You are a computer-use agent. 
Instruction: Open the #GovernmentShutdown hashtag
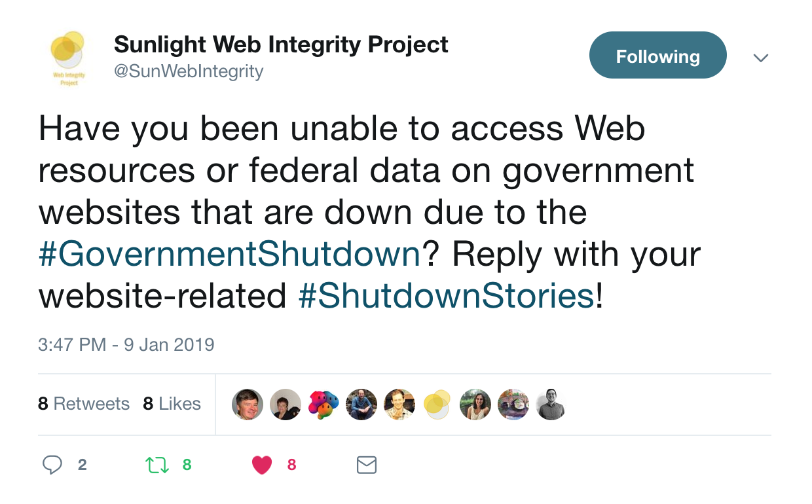(229, 254)
